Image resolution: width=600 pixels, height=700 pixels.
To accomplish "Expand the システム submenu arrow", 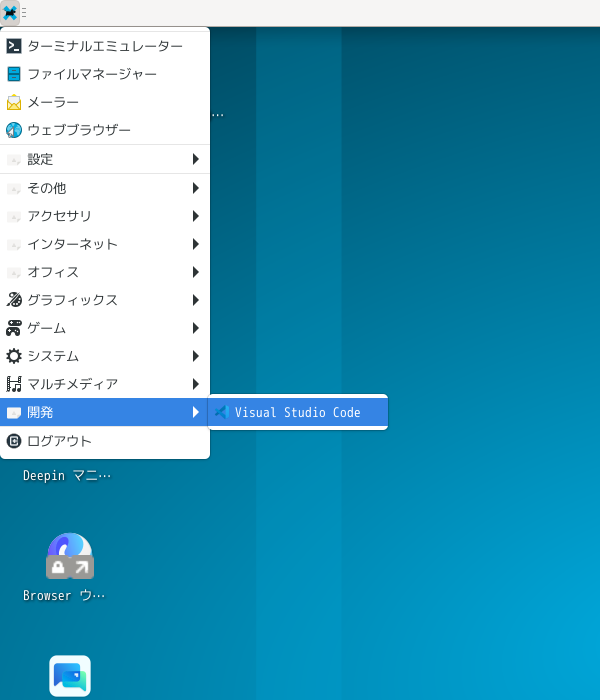I will point(196,356).
